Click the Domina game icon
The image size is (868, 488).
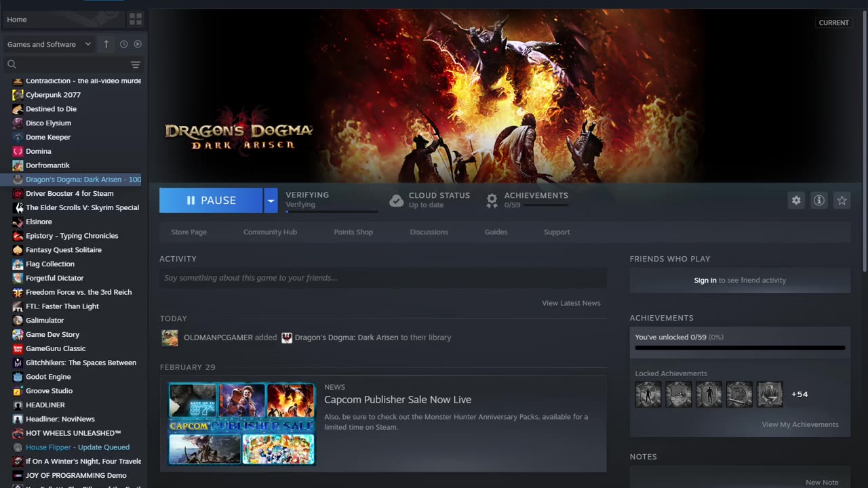point(18,151)
